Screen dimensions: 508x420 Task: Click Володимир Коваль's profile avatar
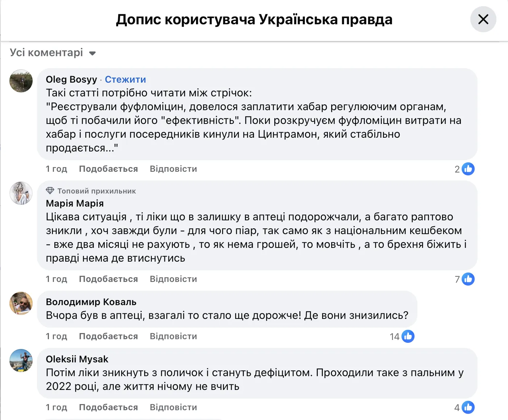click(x=21, y=303)
